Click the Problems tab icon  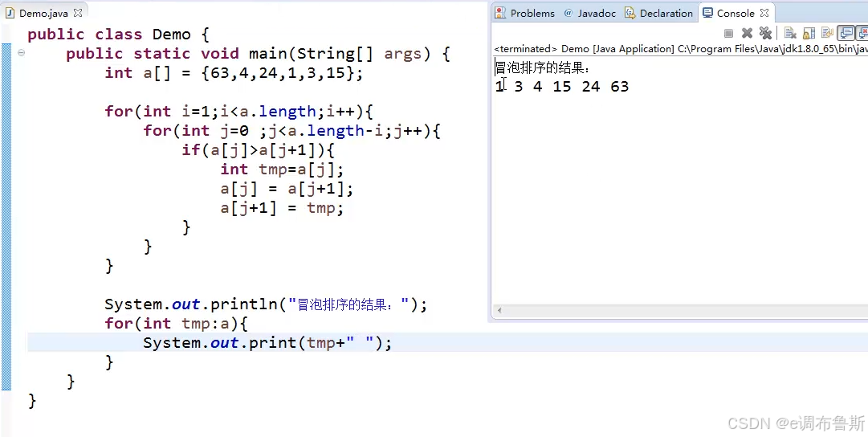(x=500, y=13)
